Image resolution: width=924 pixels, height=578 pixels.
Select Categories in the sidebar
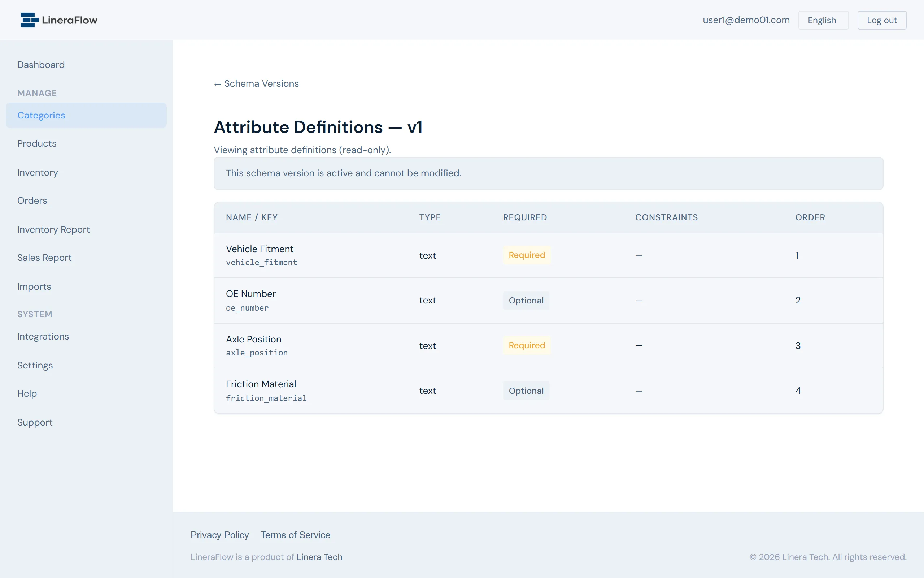coord(86,115)
